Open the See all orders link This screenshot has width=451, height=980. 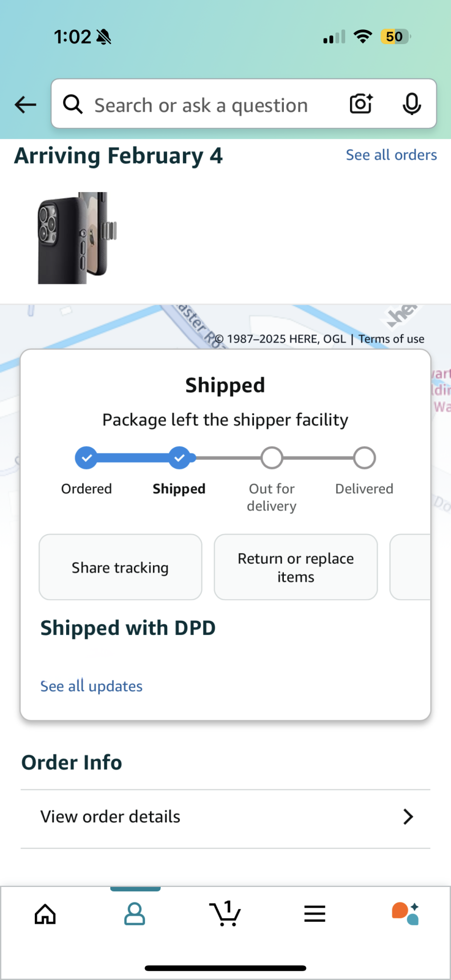[x=391, y=155]
